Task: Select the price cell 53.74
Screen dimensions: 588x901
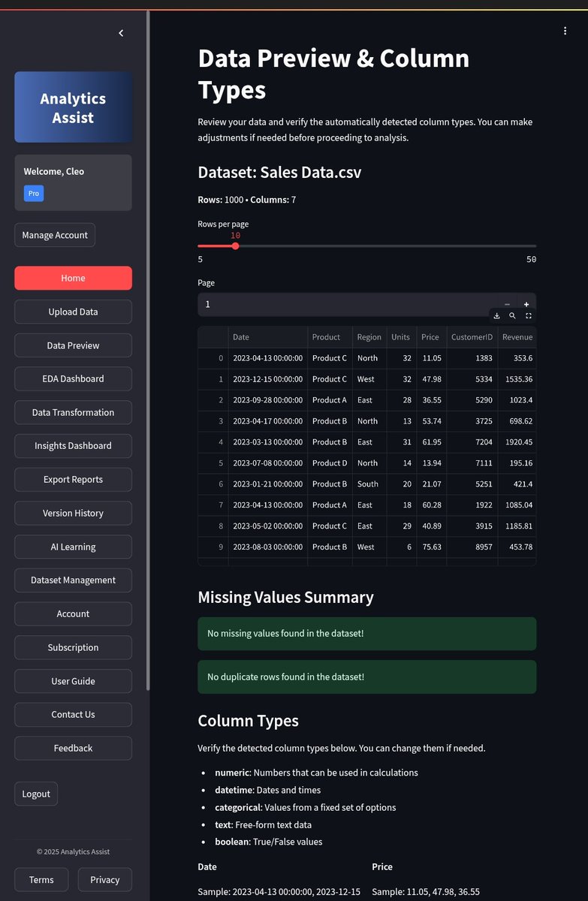Action: coord(432,421)
